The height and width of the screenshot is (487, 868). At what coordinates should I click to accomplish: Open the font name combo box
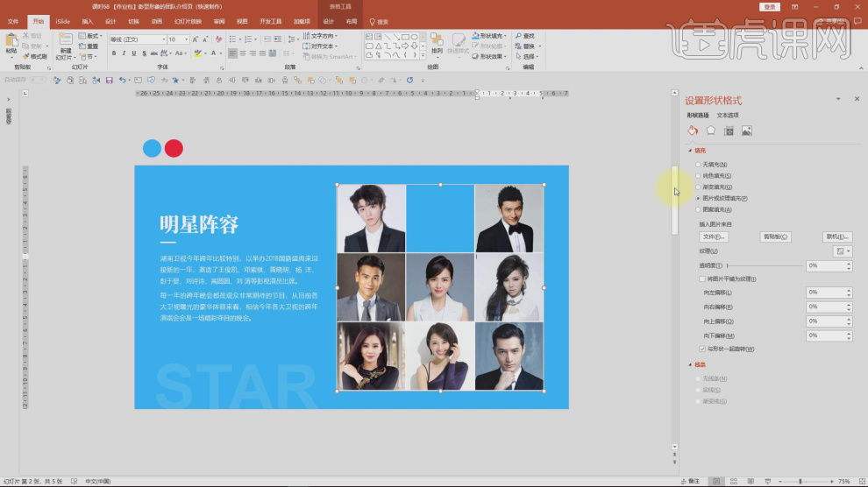137,39
